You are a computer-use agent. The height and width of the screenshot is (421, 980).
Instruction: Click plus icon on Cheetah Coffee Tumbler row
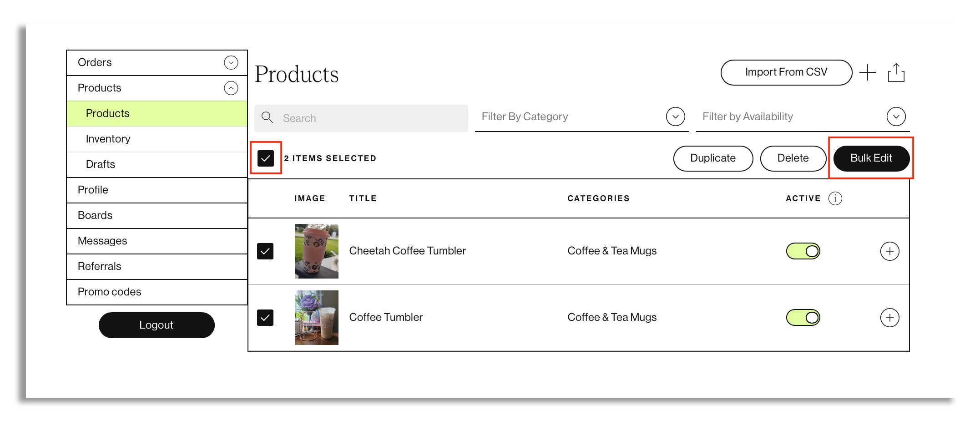tap(889, 251)
